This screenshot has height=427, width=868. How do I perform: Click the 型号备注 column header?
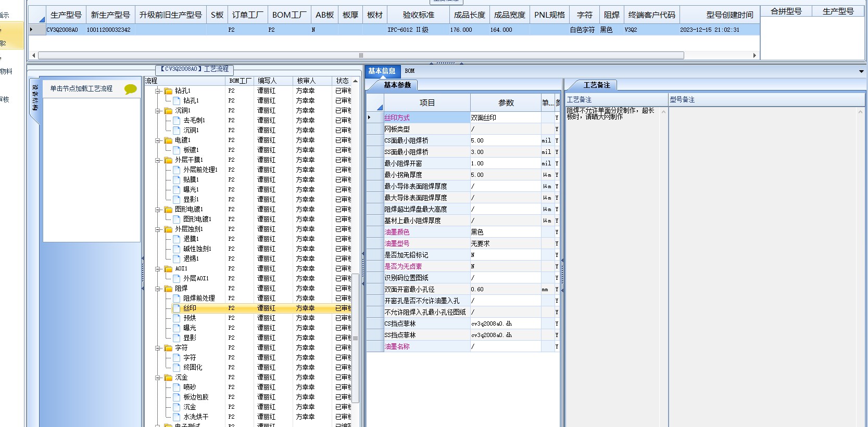(766, 100)
